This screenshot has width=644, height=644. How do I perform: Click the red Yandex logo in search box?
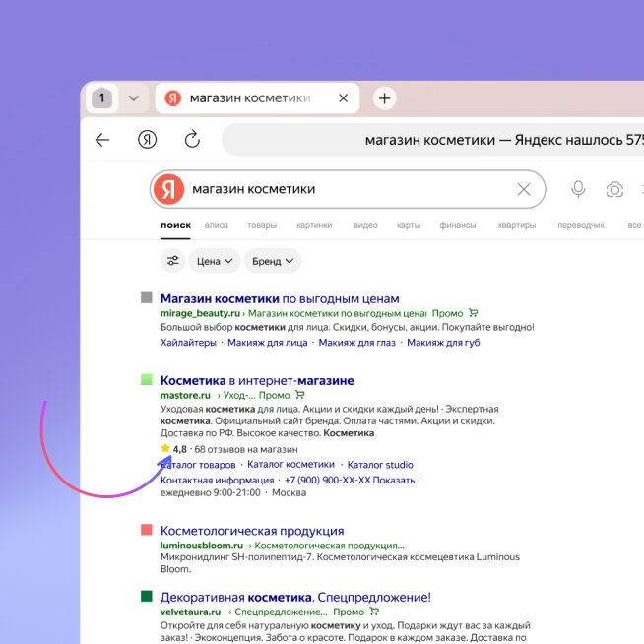(168, 189)
